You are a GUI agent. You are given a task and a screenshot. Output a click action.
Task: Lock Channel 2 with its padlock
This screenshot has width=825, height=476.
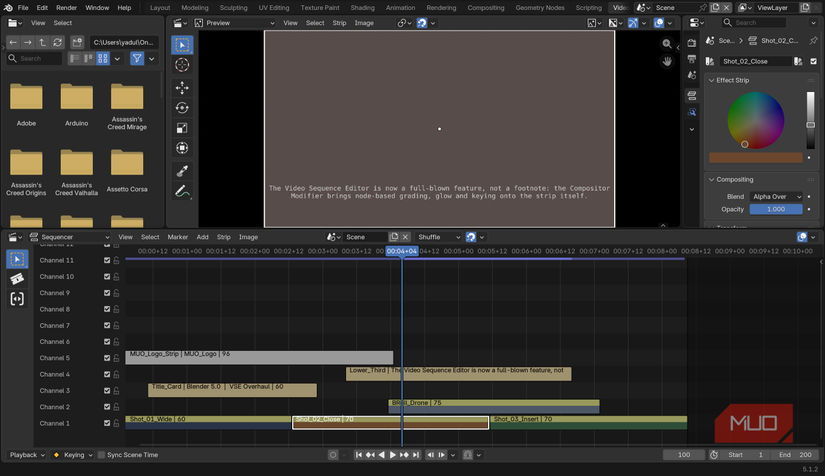pyautogui.click(x=116, y=407)
